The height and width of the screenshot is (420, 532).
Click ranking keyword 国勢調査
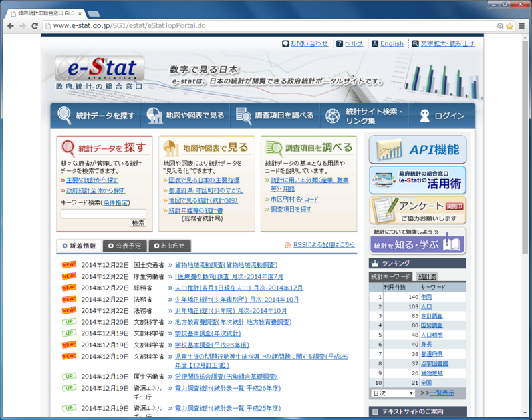pos(432,325)
